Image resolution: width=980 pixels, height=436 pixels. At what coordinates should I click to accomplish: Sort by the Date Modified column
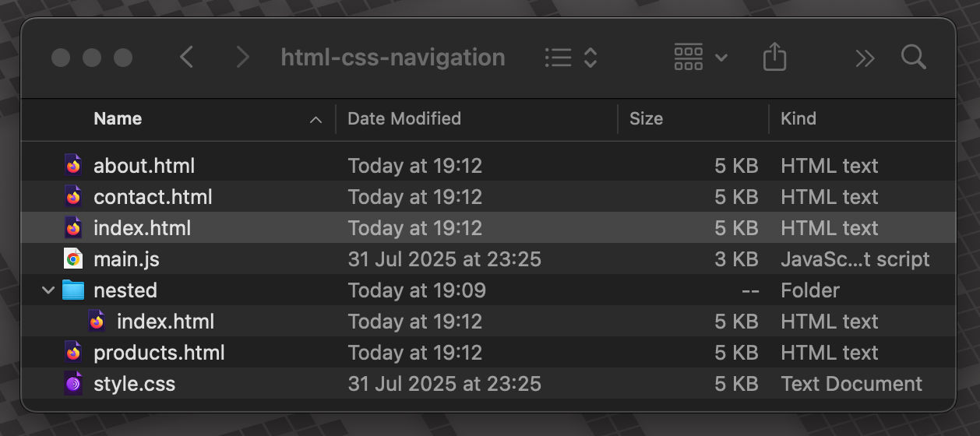(x=404, y=118)
